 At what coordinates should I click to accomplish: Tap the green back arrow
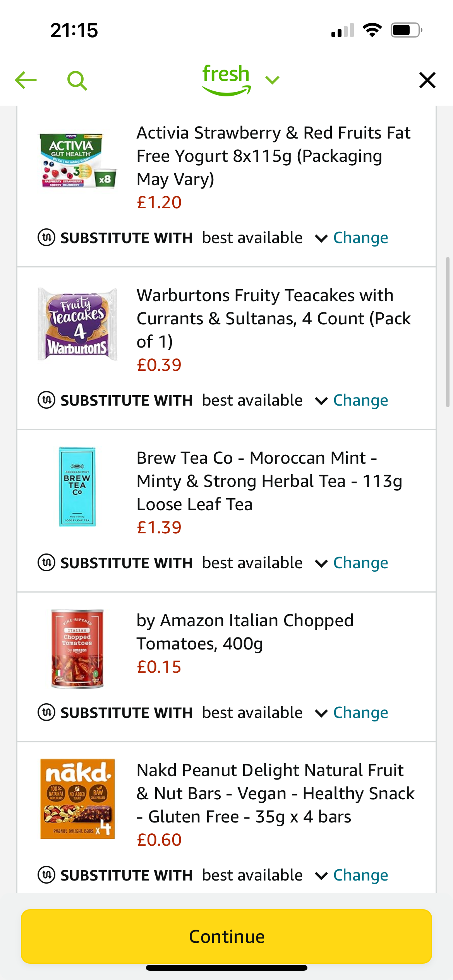[26, 80]
